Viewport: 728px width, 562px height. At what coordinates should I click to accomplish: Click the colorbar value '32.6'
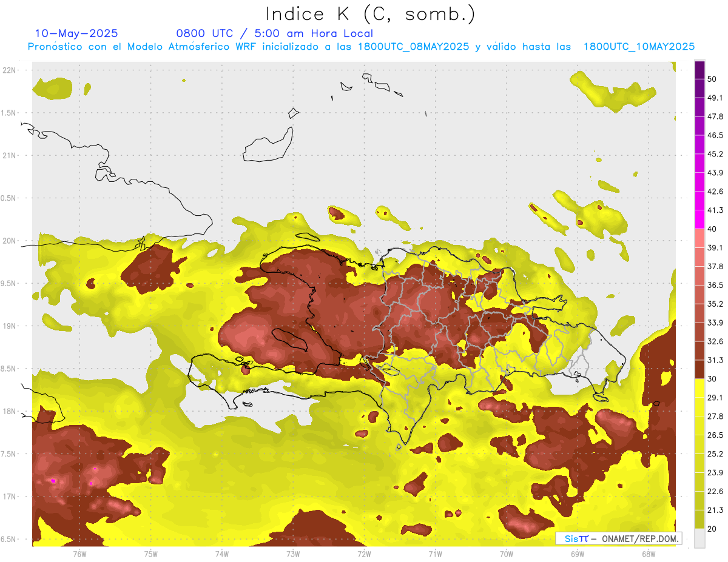(715, 341)
